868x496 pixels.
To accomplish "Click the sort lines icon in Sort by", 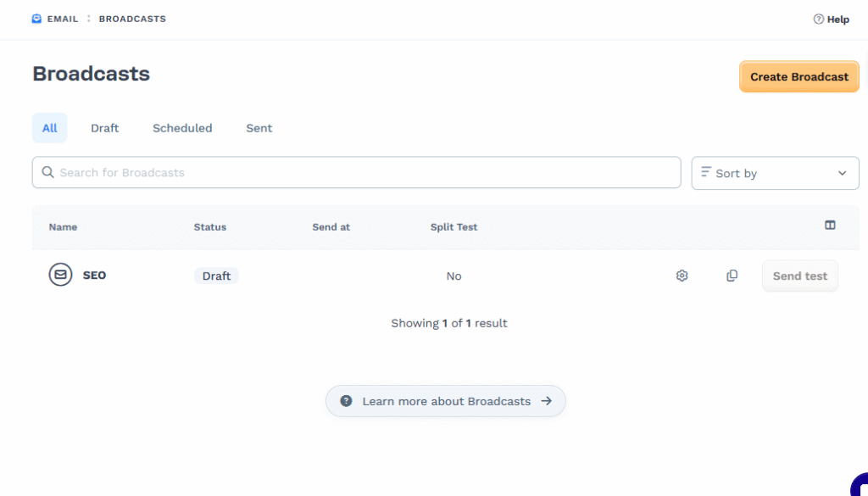I will pyautogui.click(x=706, y=172).
